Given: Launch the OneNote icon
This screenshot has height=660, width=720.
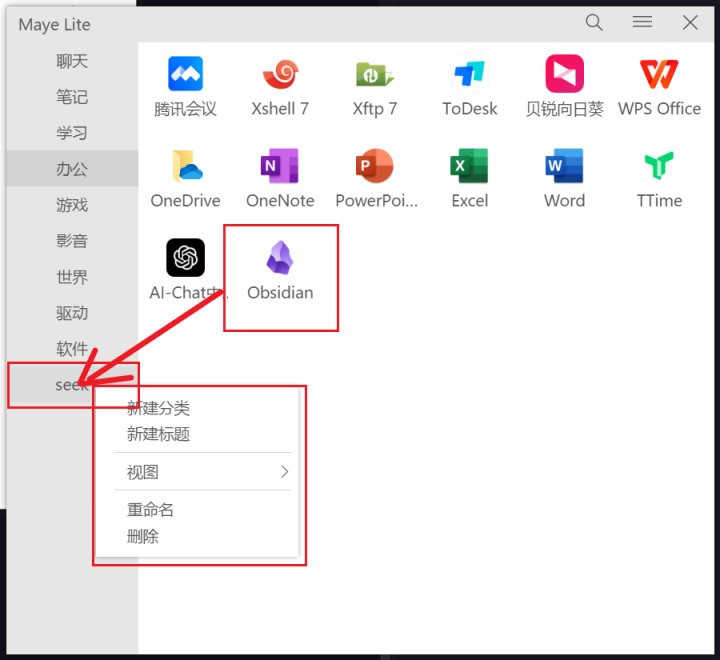Looking at the screenshot, I should (280, 166).
